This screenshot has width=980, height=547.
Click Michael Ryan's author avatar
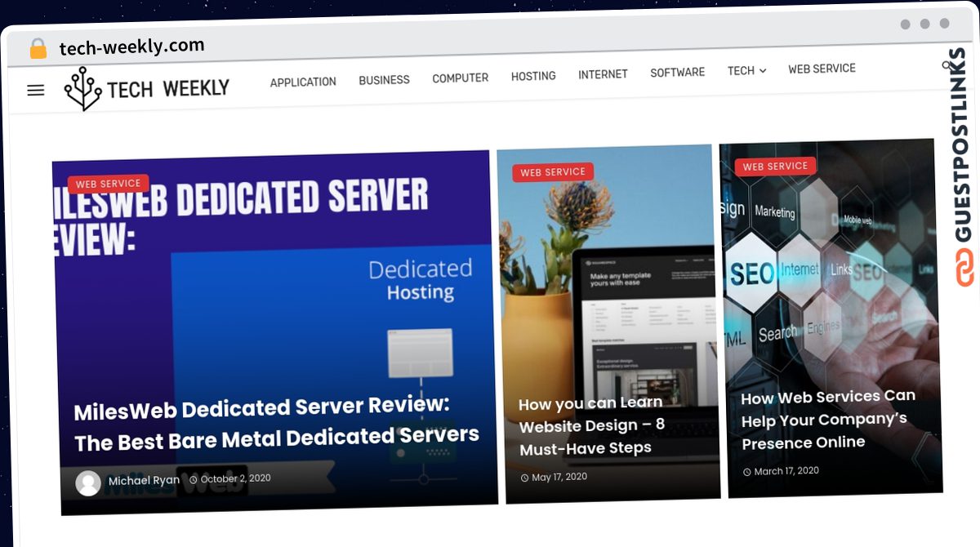point(88,483)
